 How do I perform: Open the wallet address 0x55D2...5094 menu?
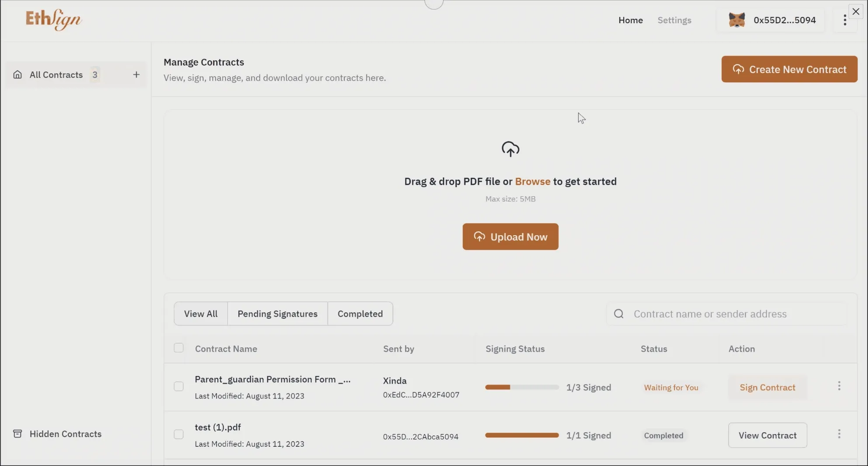coord(784,20)
